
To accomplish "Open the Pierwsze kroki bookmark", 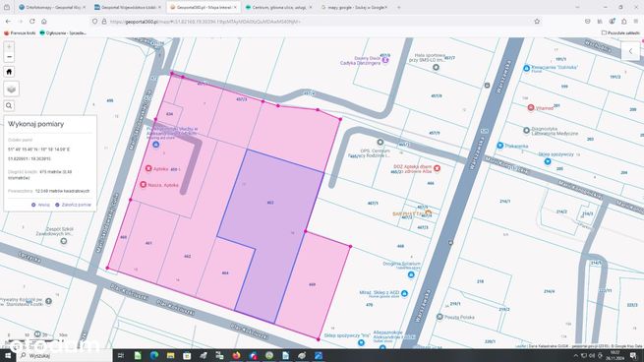I will (x=20, y=32).
